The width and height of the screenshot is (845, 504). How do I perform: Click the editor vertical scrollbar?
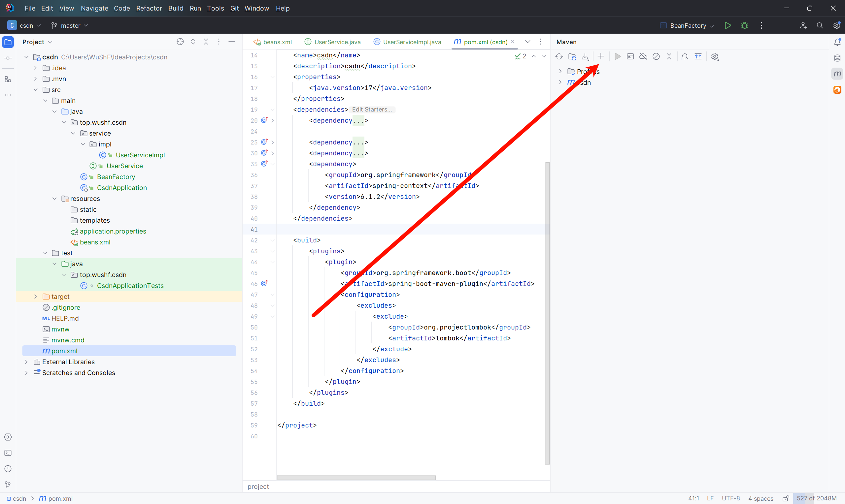tap(547, 312)
